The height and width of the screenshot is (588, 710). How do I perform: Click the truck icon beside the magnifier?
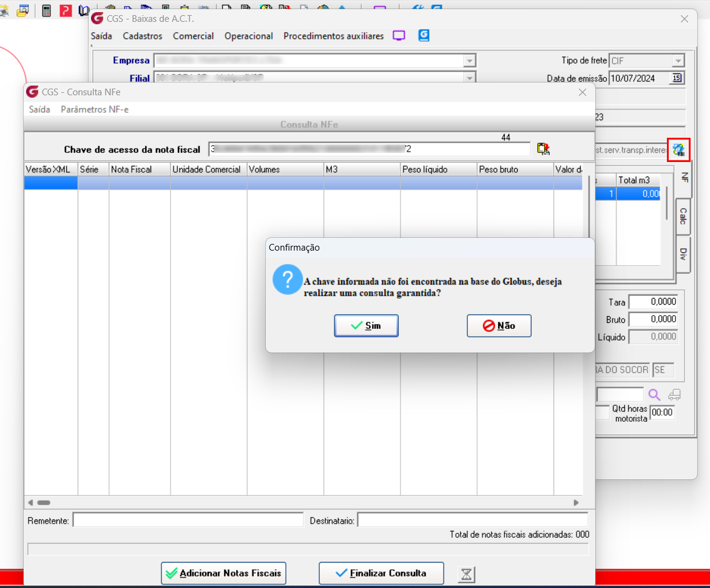[x=675, y=394]
